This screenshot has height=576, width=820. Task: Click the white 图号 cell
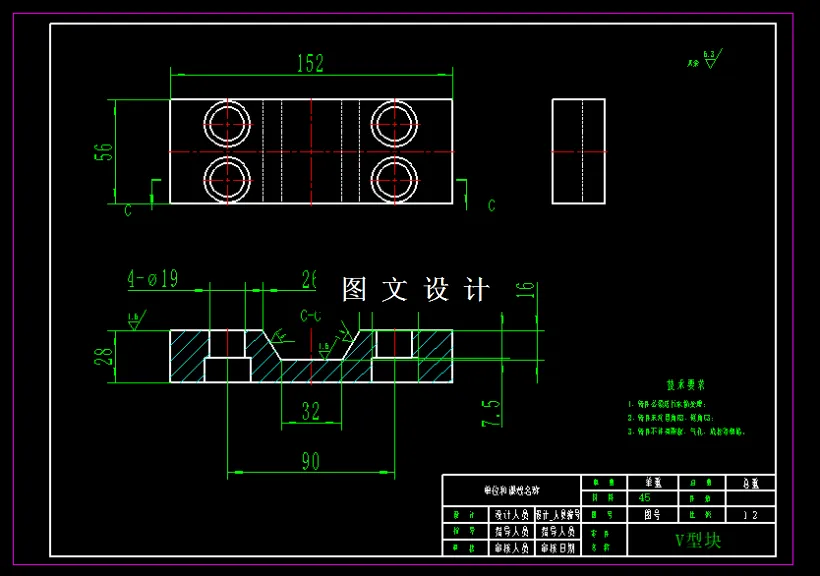point(653,515)
